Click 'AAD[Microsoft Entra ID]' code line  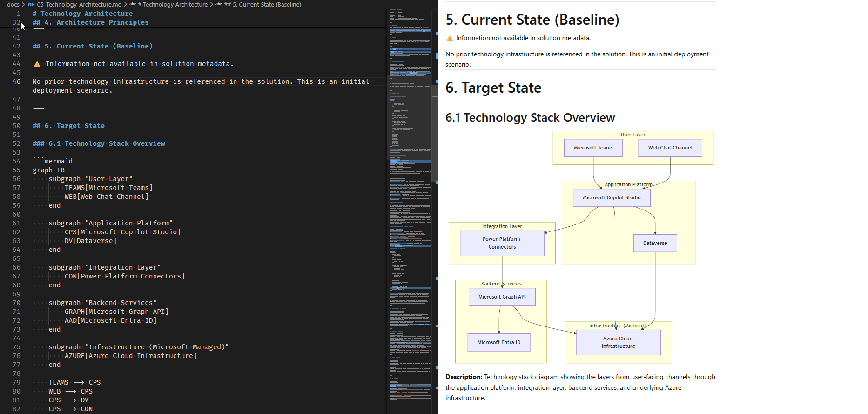tap(110, 320)
